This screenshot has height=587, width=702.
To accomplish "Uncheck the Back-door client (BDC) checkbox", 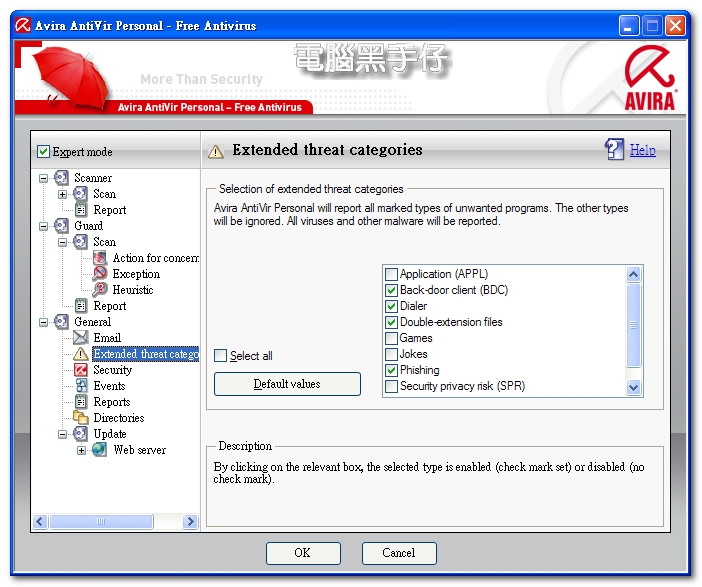I will [391, 290].
